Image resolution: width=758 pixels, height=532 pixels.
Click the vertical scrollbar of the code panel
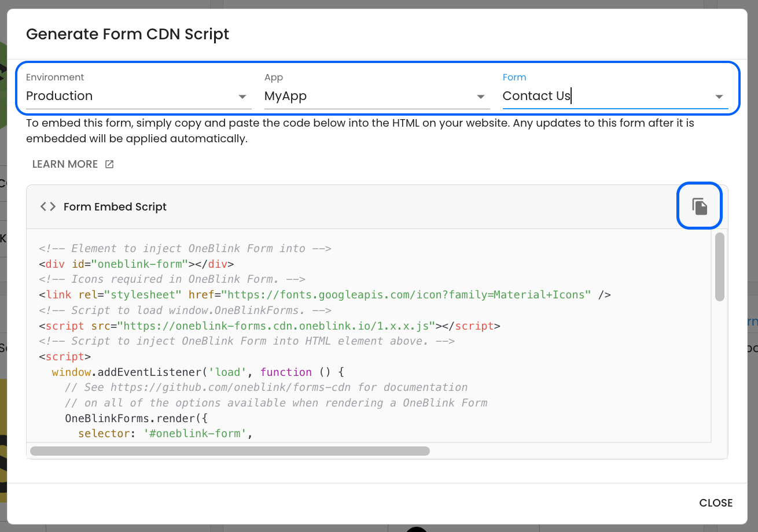720,267
